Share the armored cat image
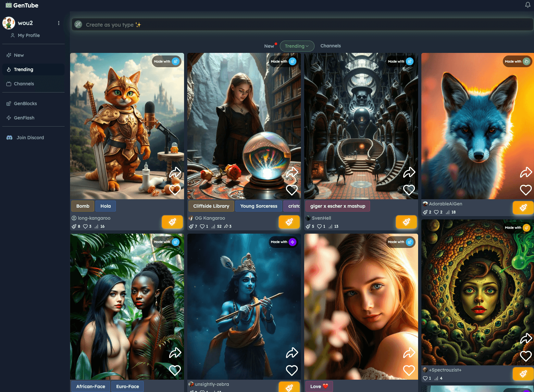The width and height of the screenshot is (534, 392). [x=175, y=172]
